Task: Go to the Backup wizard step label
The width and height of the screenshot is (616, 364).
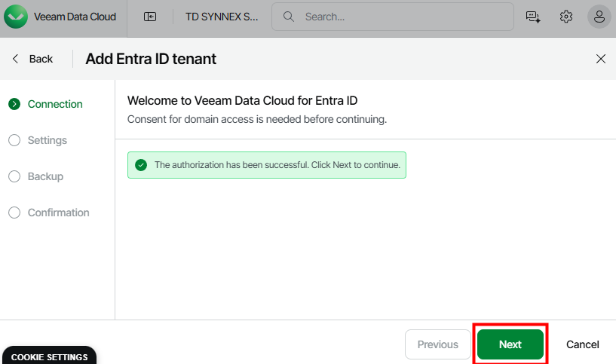Action: 45,176
